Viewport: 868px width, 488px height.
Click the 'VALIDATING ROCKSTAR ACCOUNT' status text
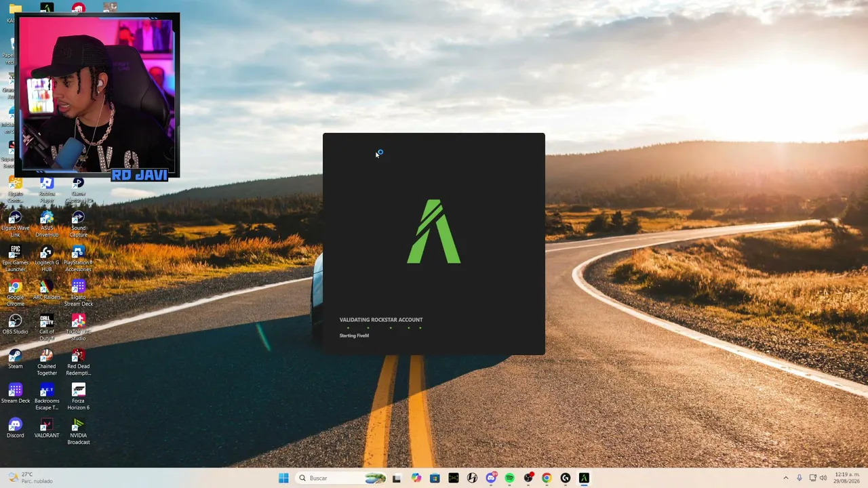click(381, 320)
